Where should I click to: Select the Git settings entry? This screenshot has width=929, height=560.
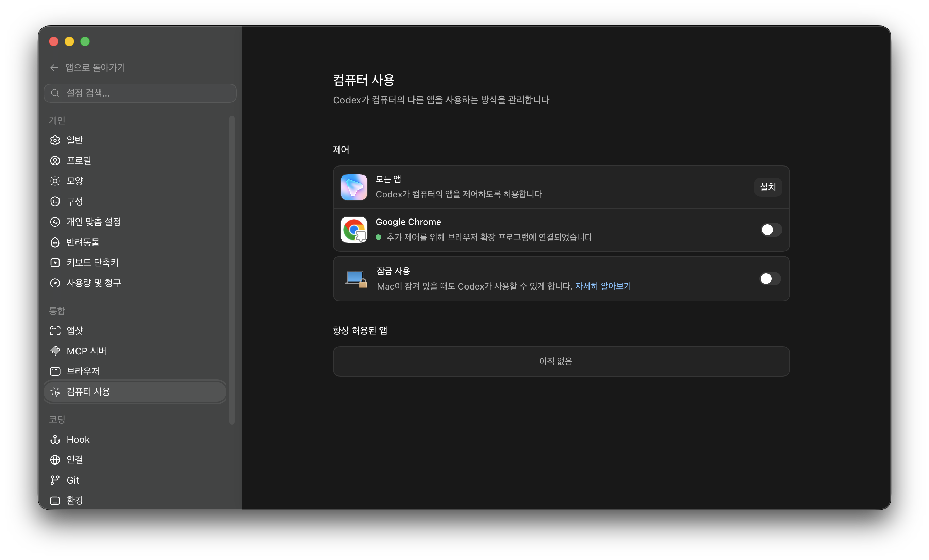coord(135,480)
